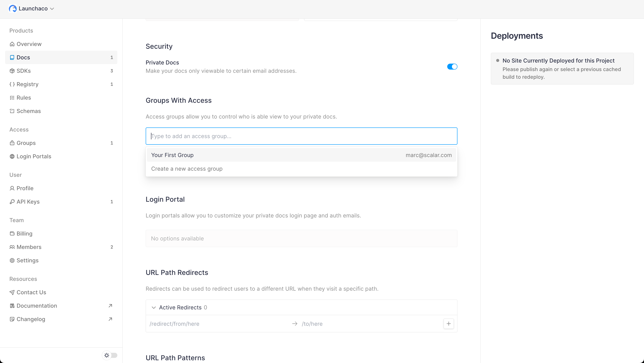The width and height of the screenshot is (644, 363).
Task: Click the SDKs package icon
Action: coord(12,71)
